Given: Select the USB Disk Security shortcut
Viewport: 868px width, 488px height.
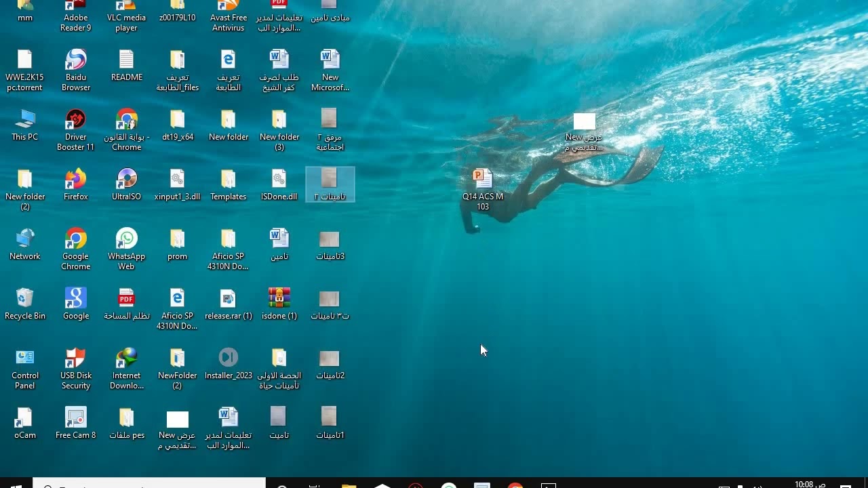Looking at the screenshot, I should coord(75,369).
